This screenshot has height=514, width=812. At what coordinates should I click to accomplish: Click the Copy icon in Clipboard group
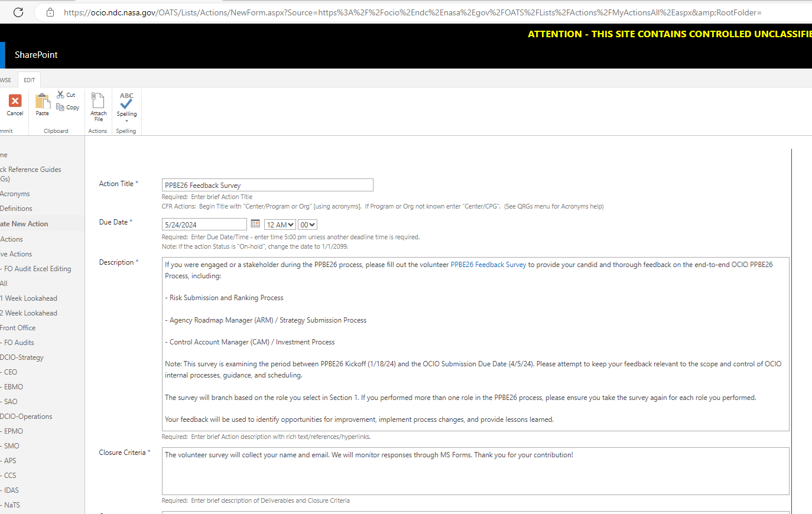pyautogui.click(x=60, y=107)
